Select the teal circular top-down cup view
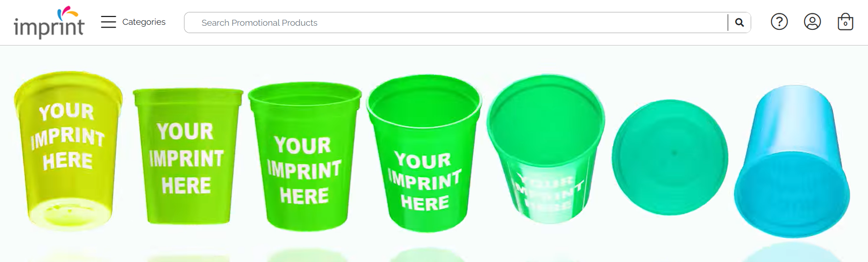Screen dimensions: 868x262 click(x=670, y=157)
